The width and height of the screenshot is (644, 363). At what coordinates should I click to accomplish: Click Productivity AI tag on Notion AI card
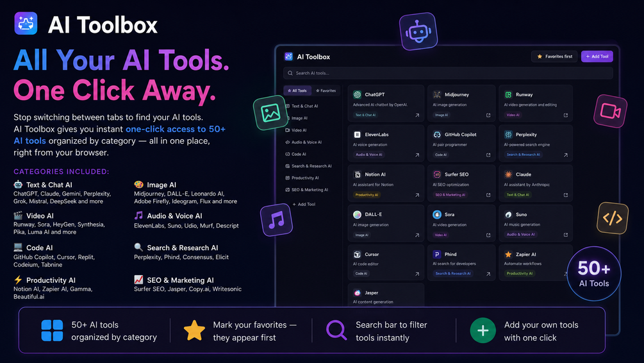pos(367,195)
